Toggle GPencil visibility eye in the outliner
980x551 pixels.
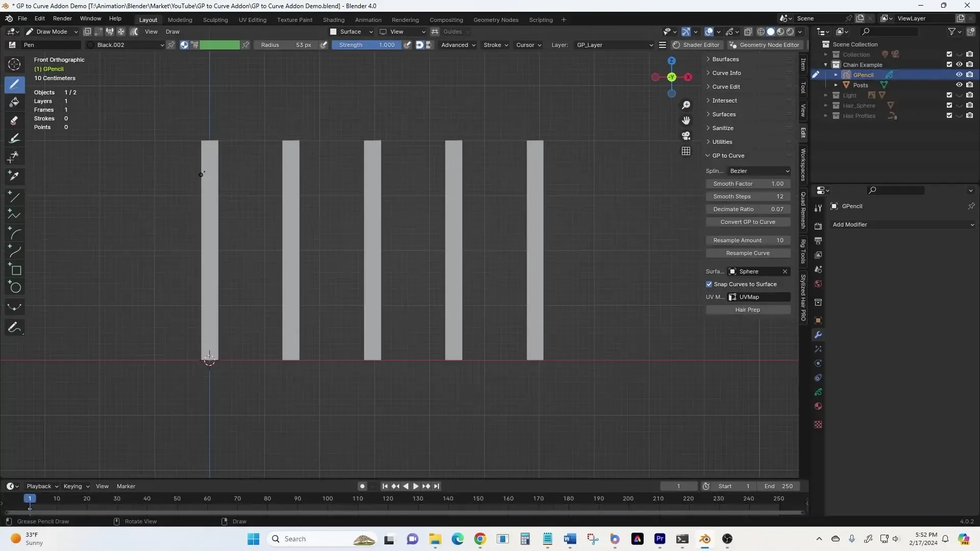960,74
